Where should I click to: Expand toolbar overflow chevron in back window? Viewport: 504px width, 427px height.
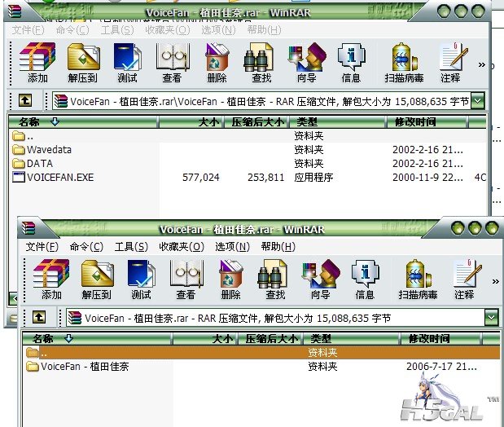481,64
